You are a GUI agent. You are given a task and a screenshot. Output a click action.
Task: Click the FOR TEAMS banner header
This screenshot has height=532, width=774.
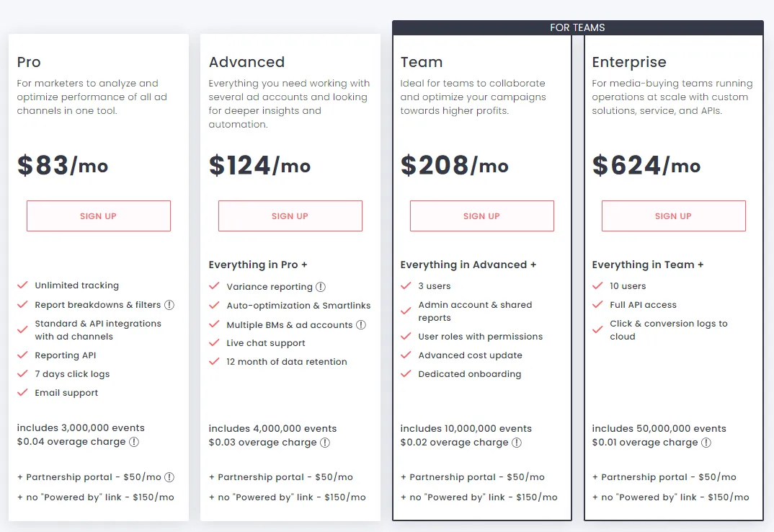click(x=577, y=28)
